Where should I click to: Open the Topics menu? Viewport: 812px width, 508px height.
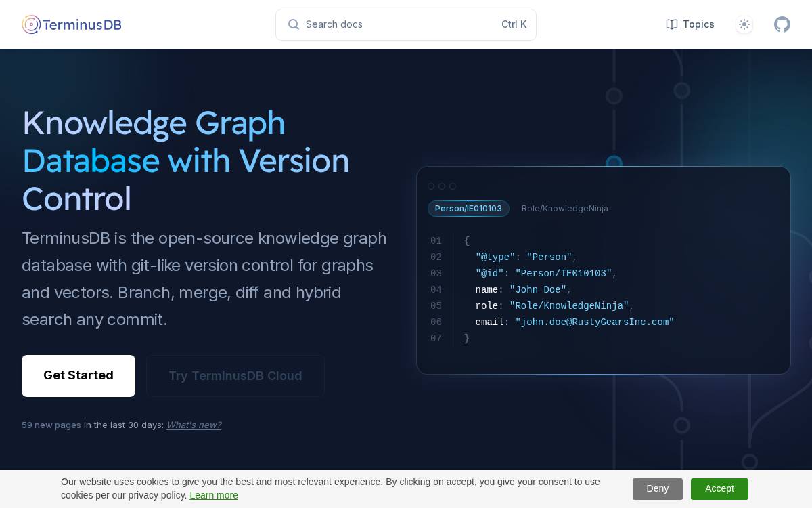pyautogui.click(x=690, y=24)
